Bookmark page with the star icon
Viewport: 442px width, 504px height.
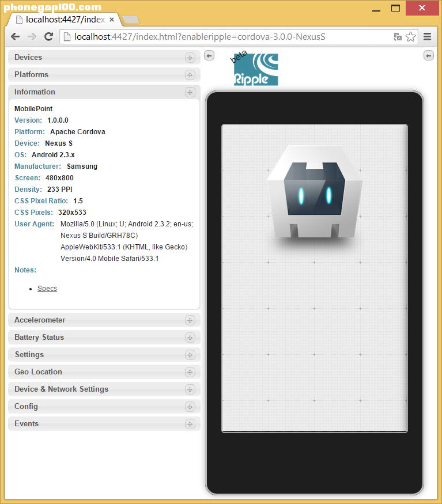(410, 37)
